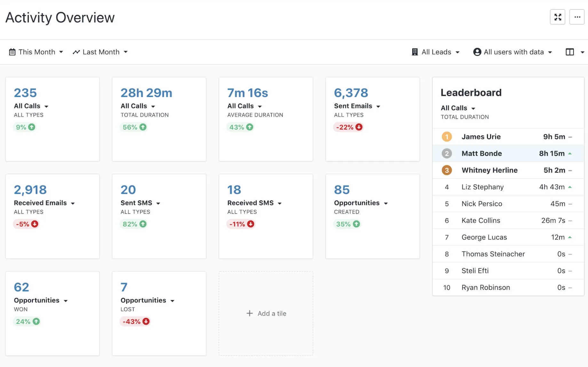Image resolution: width=588 pixels, height=367 pixels.
Task: Open the Activity Overview fullscreen view icon
Action: [557, 17]
